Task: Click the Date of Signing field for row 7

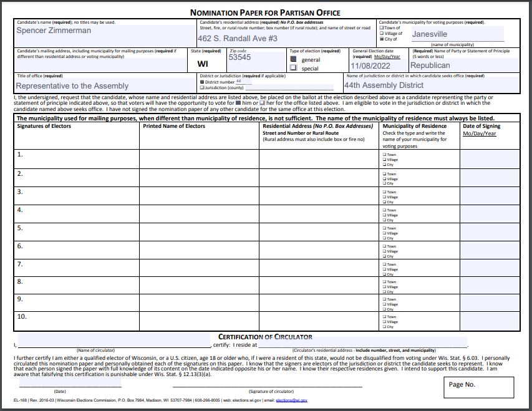Action: coord(490,268)
